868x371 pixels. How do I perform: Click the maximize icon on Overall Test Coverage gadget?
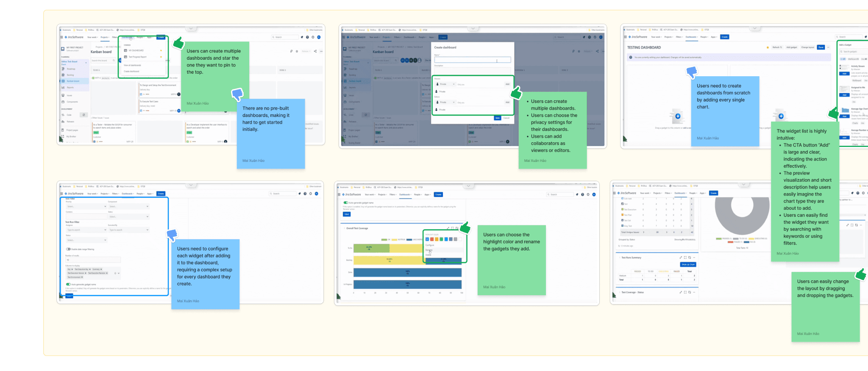452,228
